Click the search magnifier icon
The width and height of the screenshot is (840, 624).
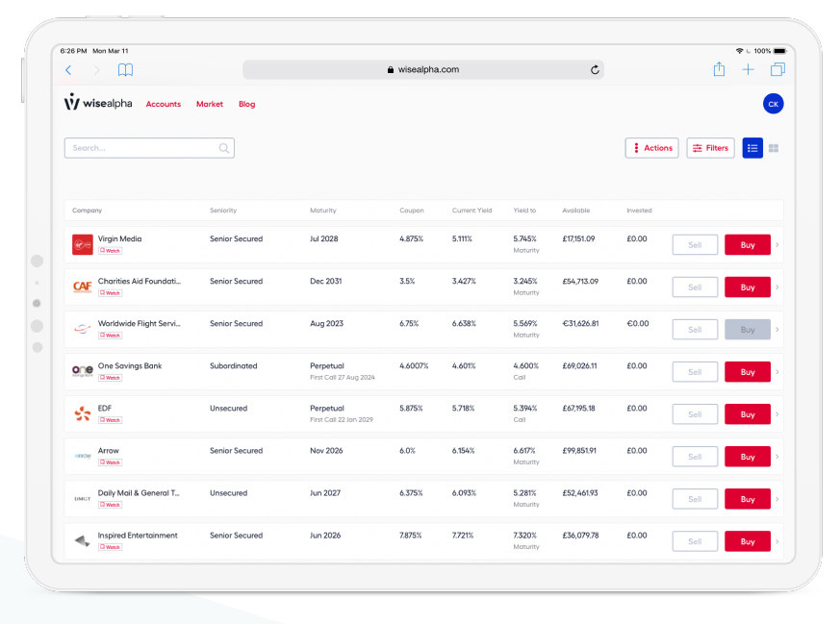point(224,148)
